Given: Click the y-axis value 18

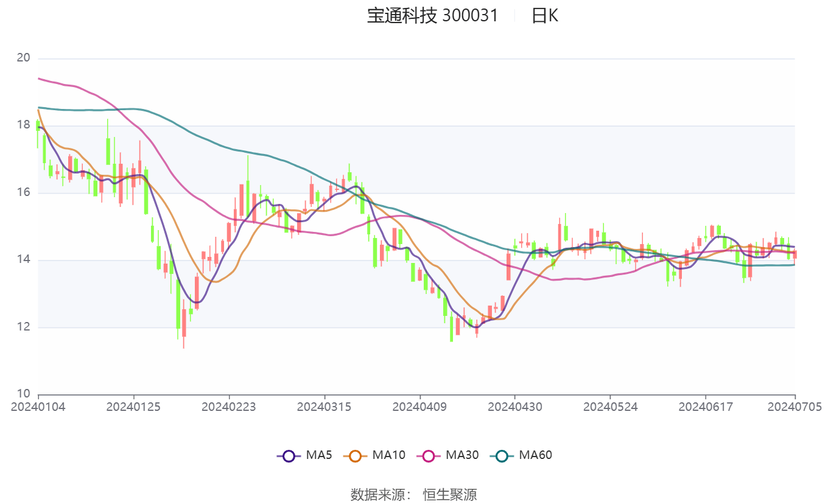Looking at the screenshot, I should tap(23, 125).
